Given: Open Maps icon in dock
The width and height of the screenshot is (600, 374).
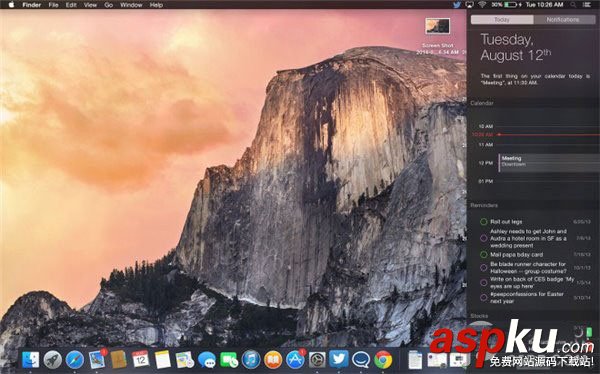Looking at the screenshot, I should (185, 360).
